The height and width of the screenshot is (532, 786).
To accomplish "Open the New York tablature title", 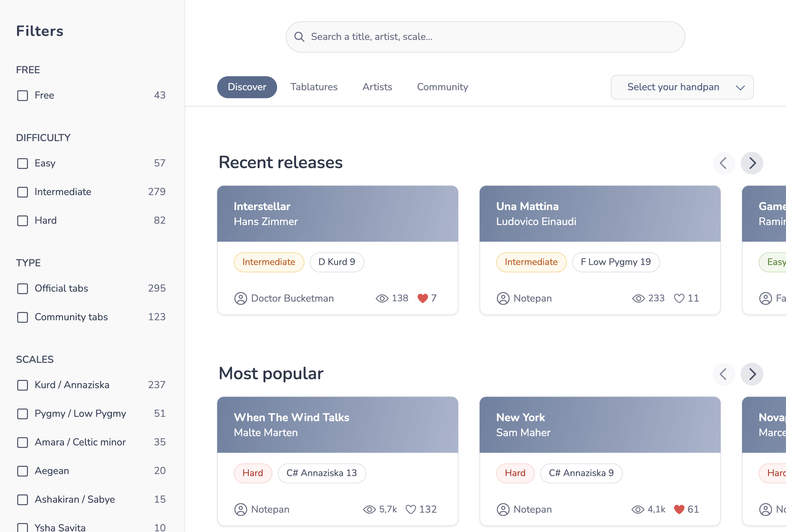I will [521, 417].
